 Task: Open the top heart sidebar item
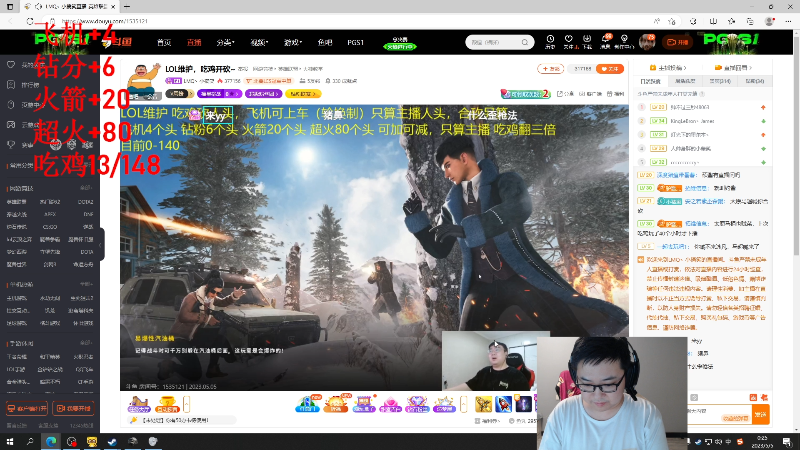[x=24, y=65]
